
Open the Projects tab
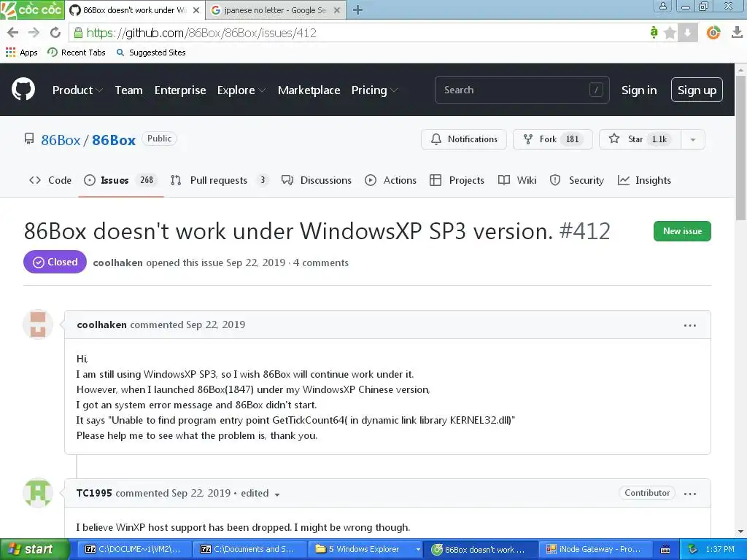[457, 180]
